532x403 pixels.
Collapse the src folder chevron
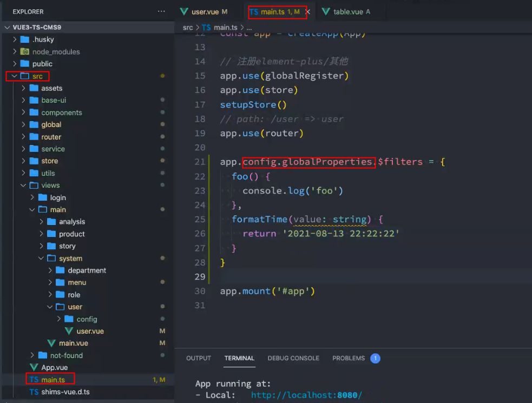[x=15, y=76]
